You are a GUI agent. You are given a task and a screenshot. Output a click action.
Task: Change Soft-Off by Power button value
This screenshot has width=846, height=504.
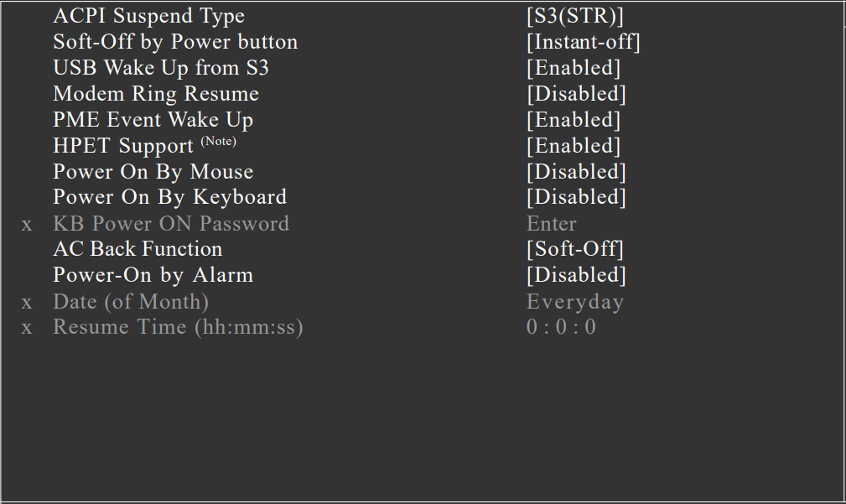tap(175, 42)
